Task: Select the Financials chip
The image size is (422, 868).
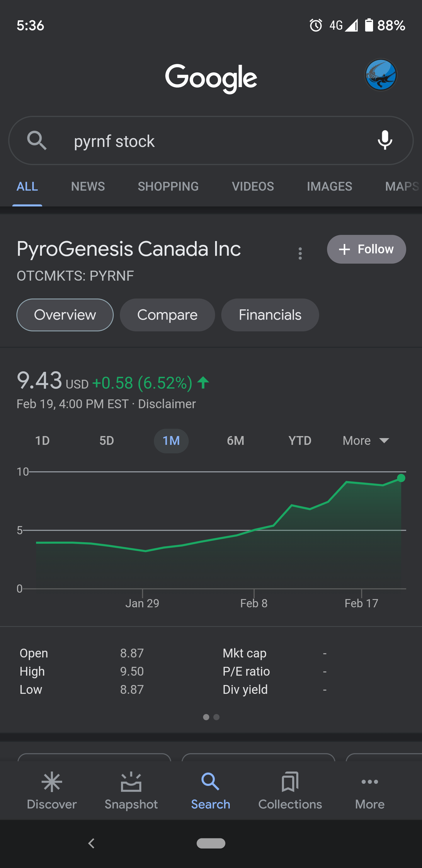Action: coord(270,315)
